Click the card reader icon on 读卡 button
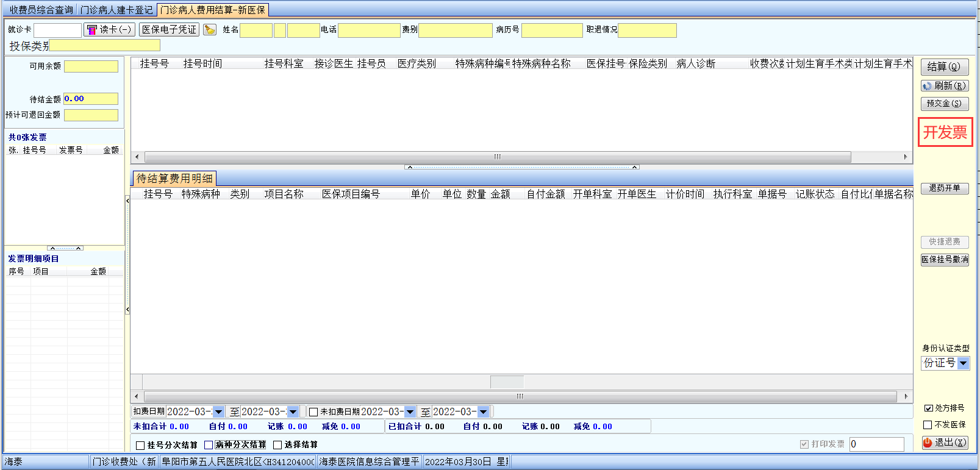980x470 pixels. 91,29
